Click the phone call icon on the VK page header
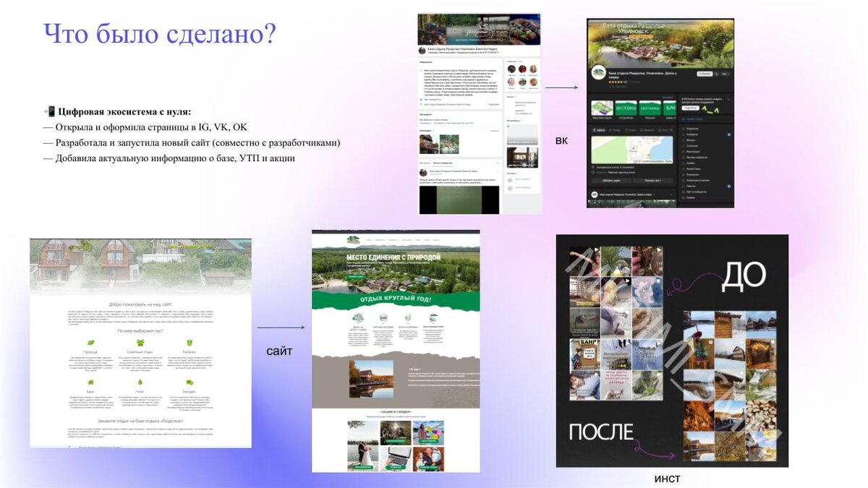 click(716, 73)
